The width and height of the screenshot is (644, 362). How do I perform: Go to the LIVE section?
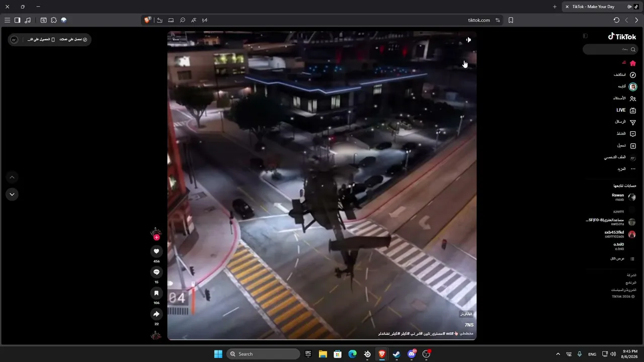pyautogui.click(x=626, y=110)
